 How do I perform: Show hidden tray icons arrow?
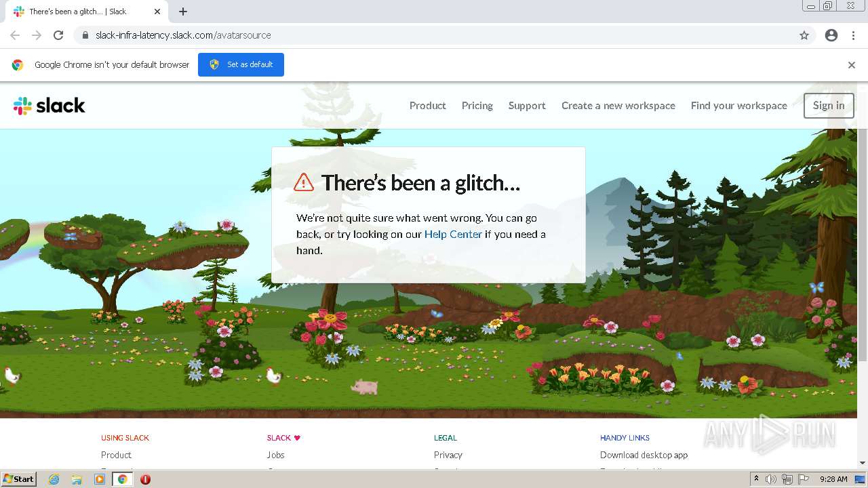tap(756, 479)
